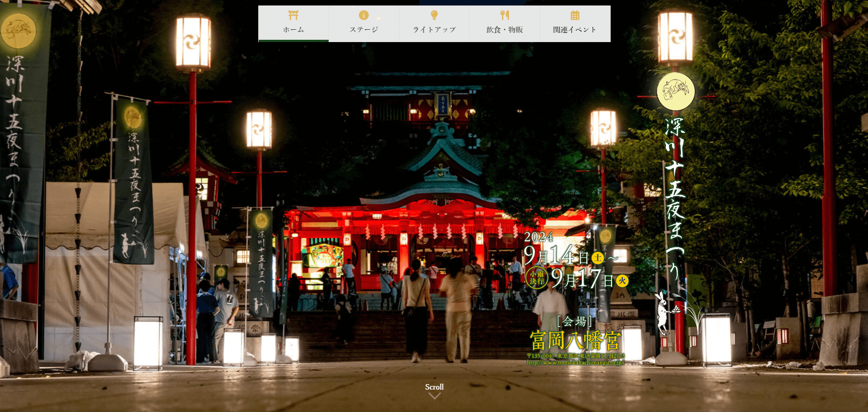868x412 pixels.
Task: Click the round rabbit emblem logo
Action: pos(676,91)
